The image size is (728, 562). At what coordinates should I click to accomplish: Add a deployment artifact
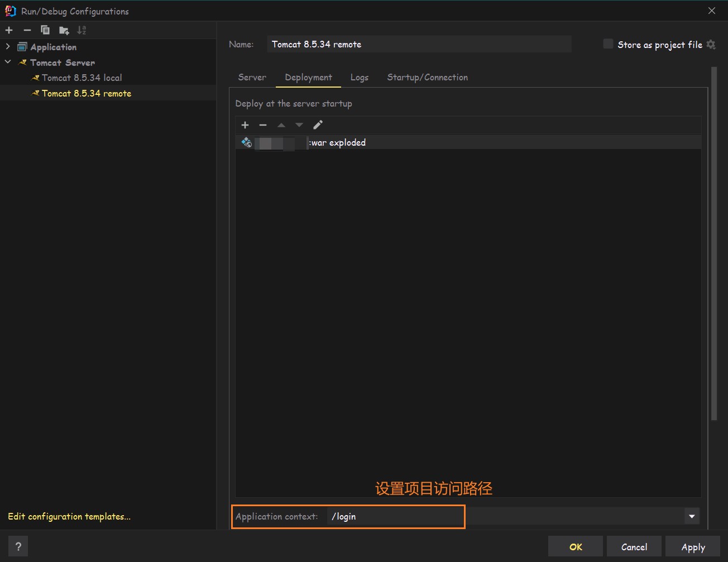pyautogui.click(x=245, y=125)
